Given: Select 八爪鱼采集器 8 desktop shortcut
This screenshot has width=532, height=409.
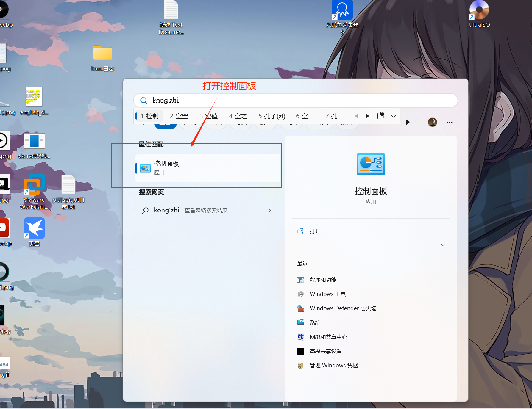Looking at the screenshot, I should pyautogui.click(x=342, y=18).
